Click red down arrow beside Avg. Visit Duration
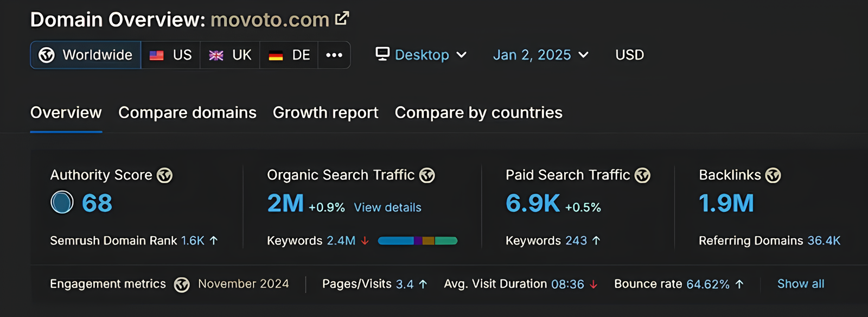The height and width of the screenshot is (317, 868). tap(593, 284)
